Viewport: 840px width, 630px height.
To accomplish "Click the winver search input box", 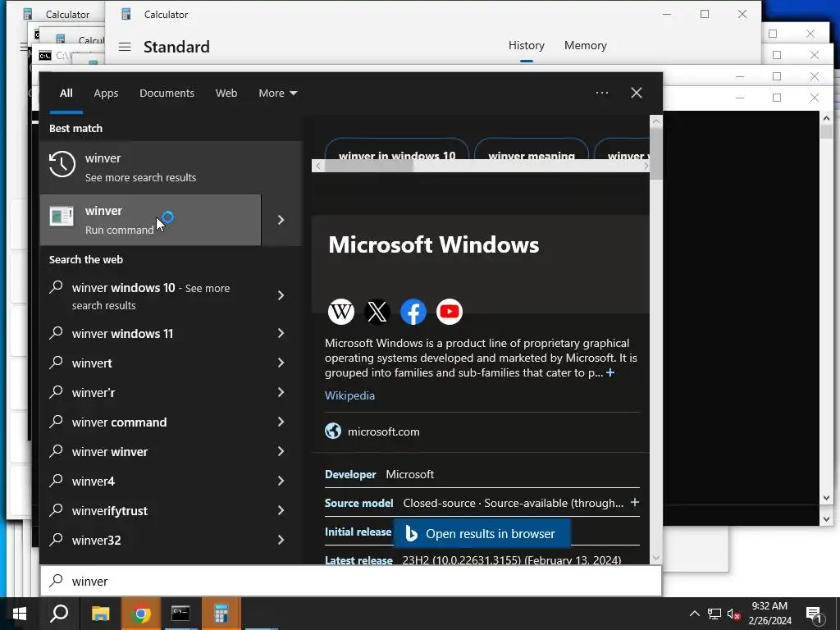I will pyautogui.click(x=351, y=581).
